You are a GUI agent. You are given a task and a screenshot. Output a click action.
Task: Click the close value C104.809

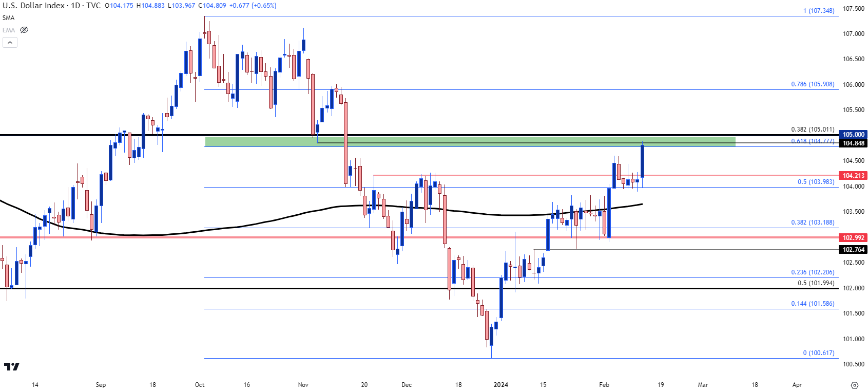pyautogui.click(x=212, y=6)
